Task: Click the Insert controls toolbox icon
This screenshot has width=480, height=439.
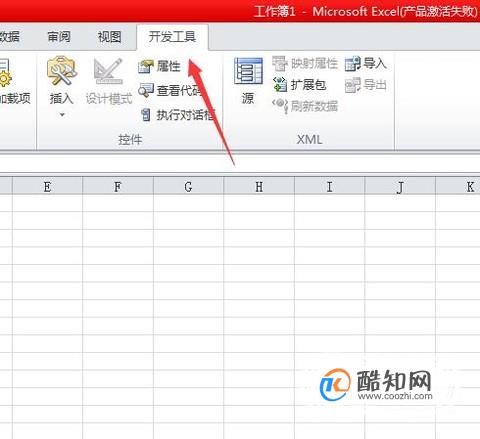Action: point(62,71)
